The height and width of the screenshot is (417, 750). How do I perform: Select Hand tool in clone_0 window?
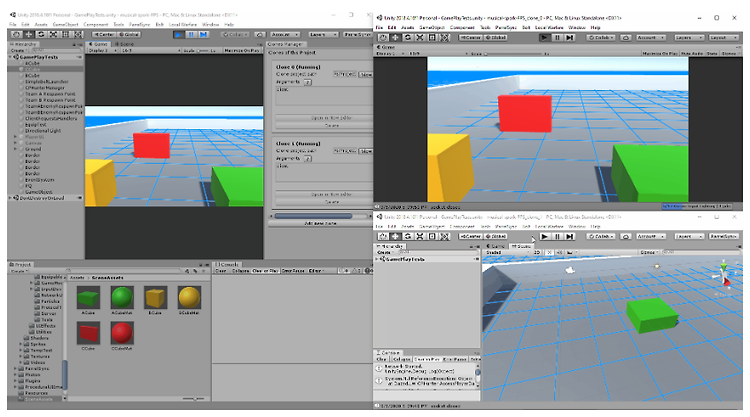coord(383,37)
